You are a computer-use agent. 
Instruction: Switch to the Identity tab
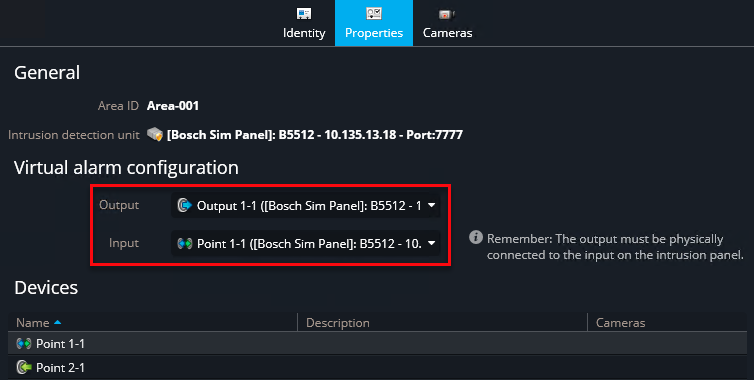point(304,23)
